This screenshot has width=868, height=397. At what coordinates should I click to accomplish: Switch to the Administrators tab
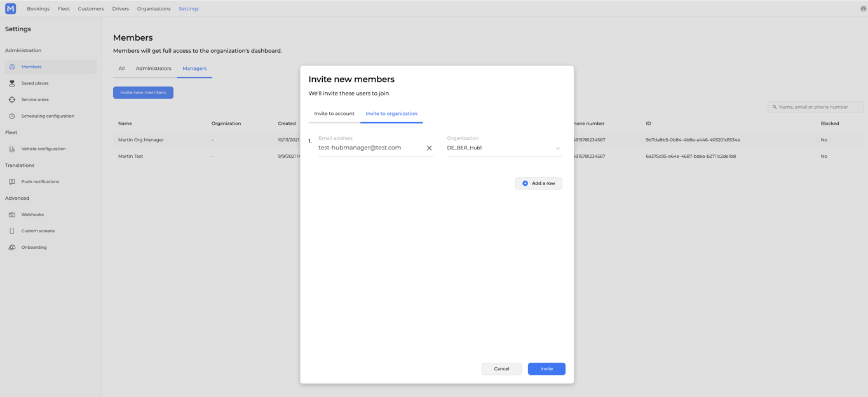(153, 69)
